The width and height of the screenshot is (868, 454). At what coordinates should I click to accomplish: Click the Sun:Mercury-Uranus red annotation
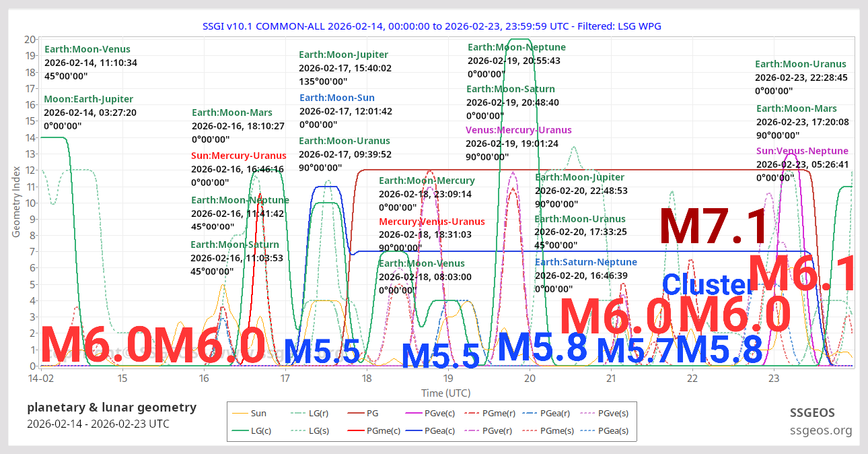tap(239, 155)
